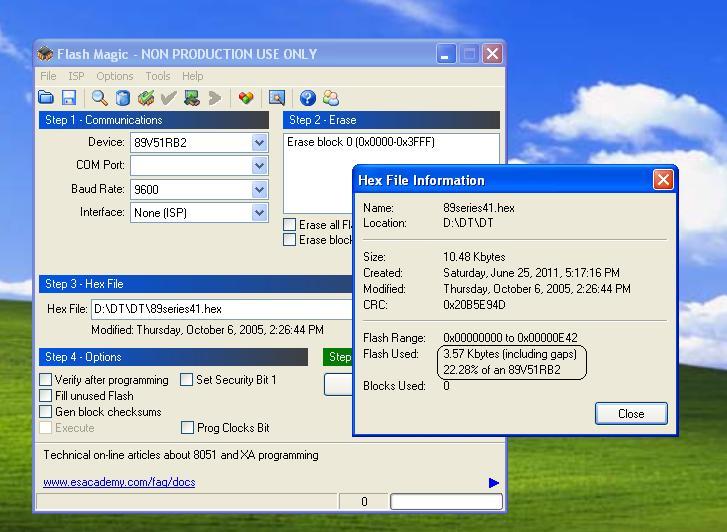Screen dimensions: 727x532
Task: Click the Step 1 - Communications header
Action: tap(154, 120)
